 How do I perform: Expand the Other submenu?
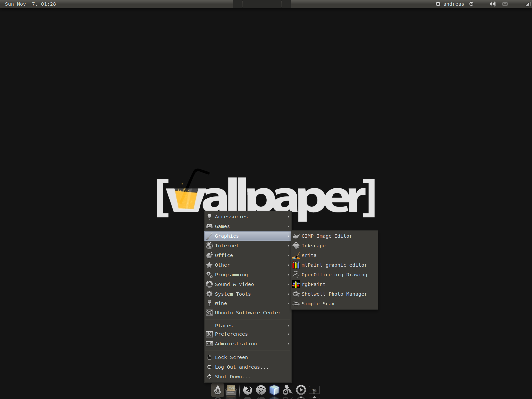click(248, 265)
